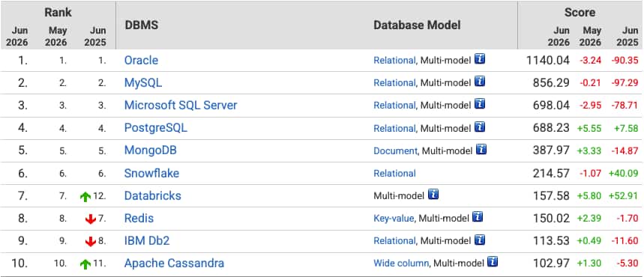The height and width of the screenshot is (277, 644).
Task: Click the Wide column link for Cassandra
Action: pyautogui.click(x=401, y=263)
